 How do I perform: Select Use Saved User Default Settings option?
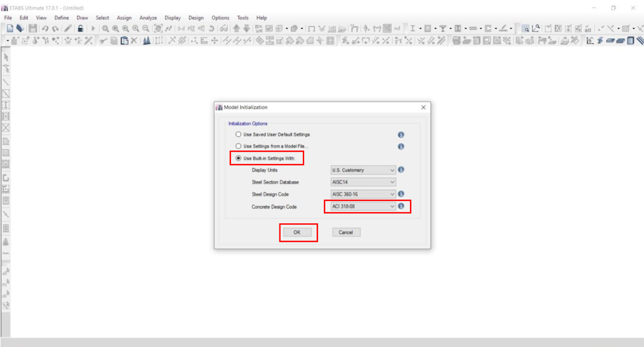pos(238,135)
